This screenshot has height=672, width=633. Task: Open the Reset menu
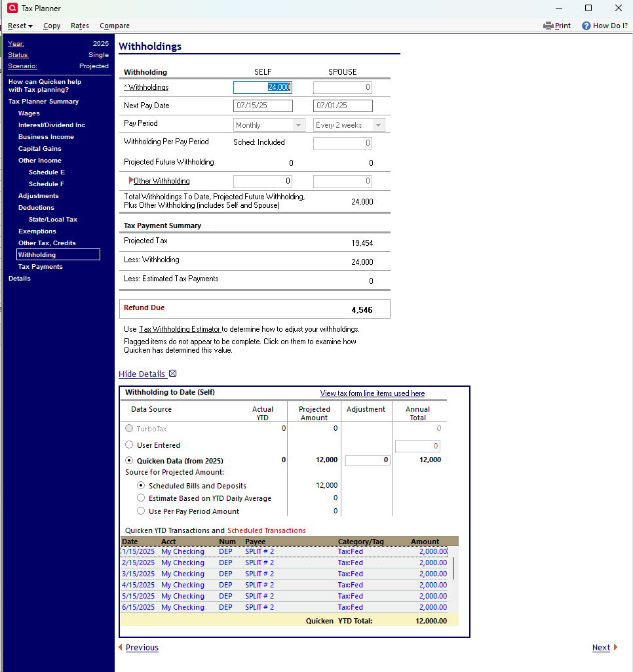coord(20,26)
